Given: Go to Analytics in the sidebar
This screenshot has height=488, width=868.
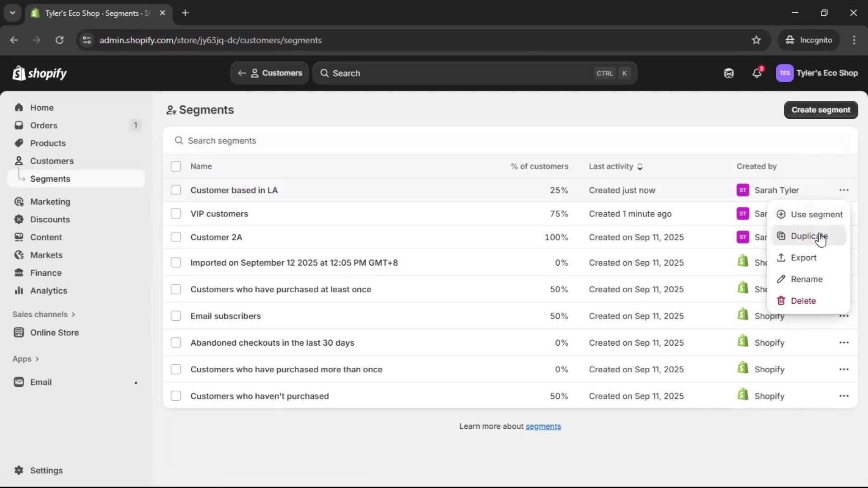Looking at the screenshot, I should [x=48, y=291].
